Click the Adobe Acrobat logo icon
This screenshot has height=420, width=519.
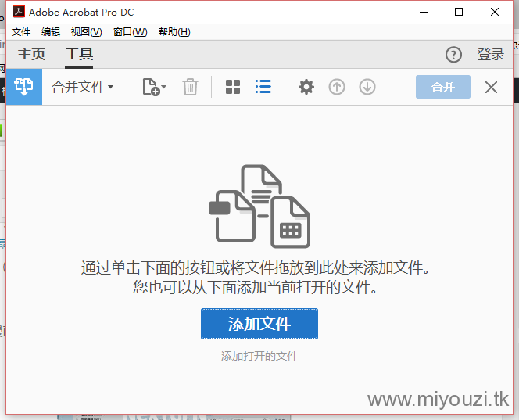tap(19, 12)
